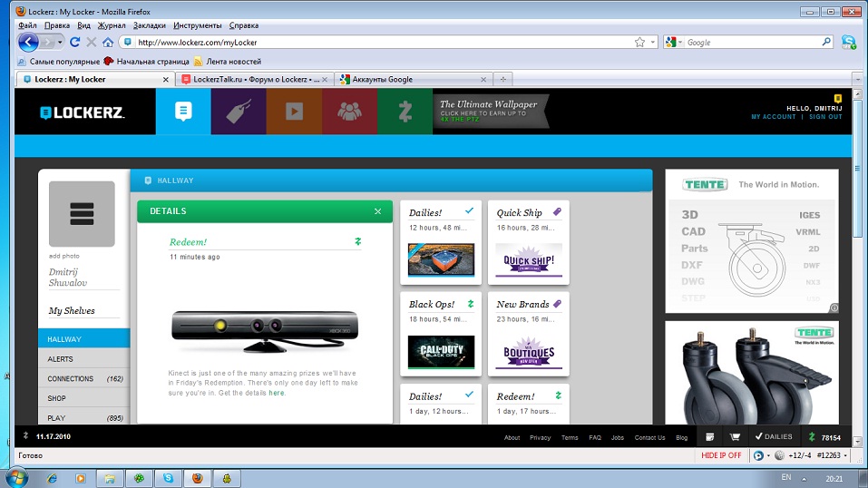Select ALERTS in the sidebar

(84, 359)
